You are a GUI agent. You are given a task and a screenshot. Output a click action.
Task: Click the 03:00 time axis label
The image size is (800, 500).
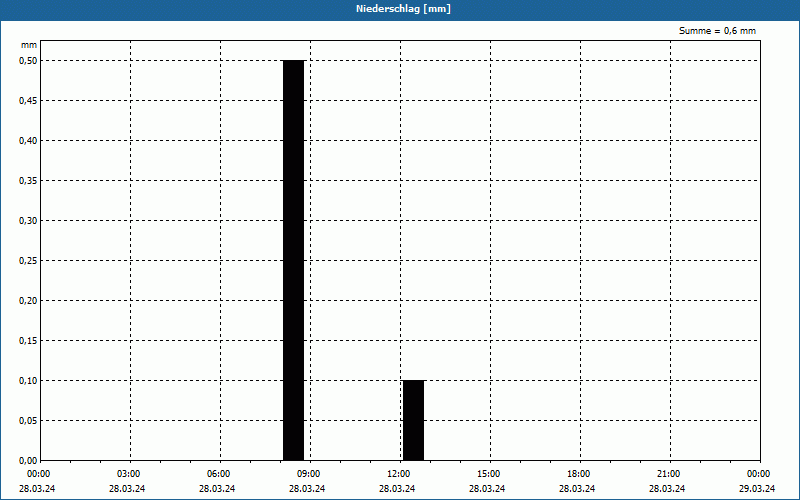129,474
